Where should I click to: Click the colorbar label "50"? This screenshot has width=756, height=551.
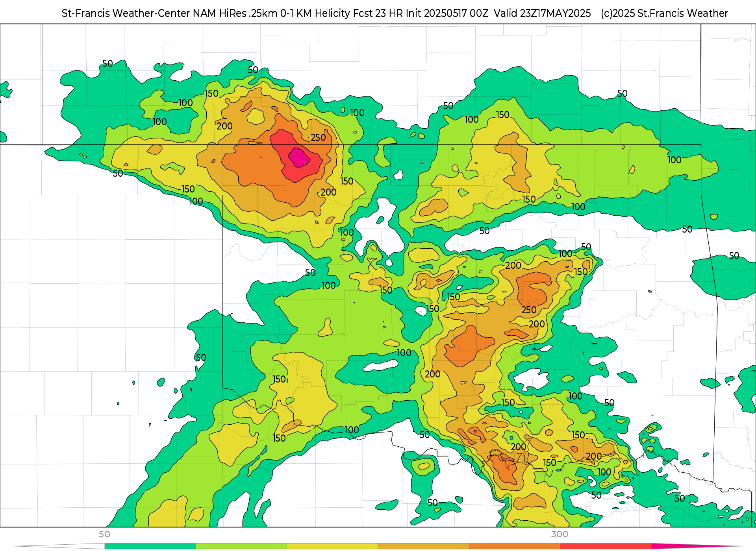(x=104, y=534)
